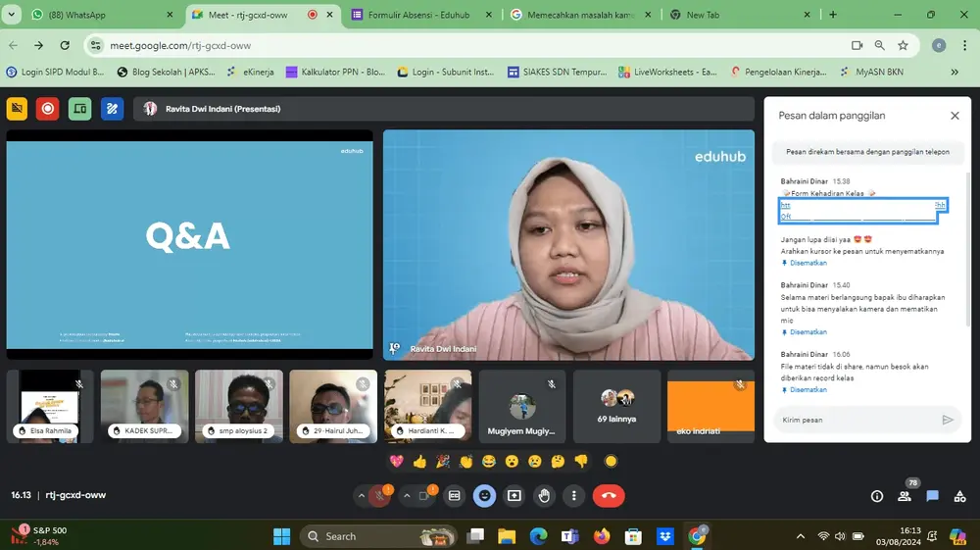Send the thumbs down reaction
This screenshot has width=980, height=550.
click(x=581, y=461)
